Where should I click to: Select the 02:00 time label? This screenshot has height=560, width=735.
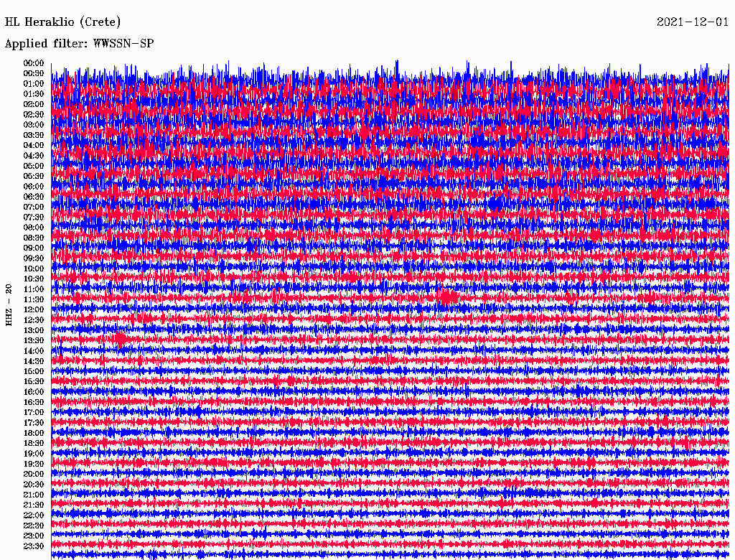[33, 104]
